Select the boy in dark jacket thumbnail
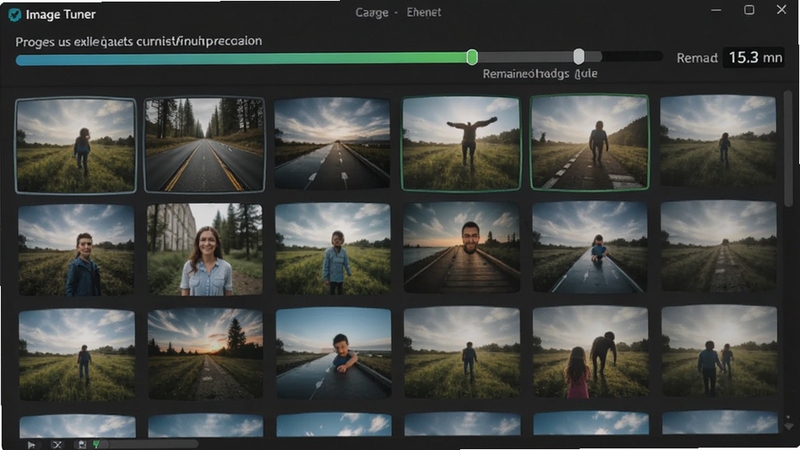The width and height of the screenshot is (800, 450). [76, 250]
